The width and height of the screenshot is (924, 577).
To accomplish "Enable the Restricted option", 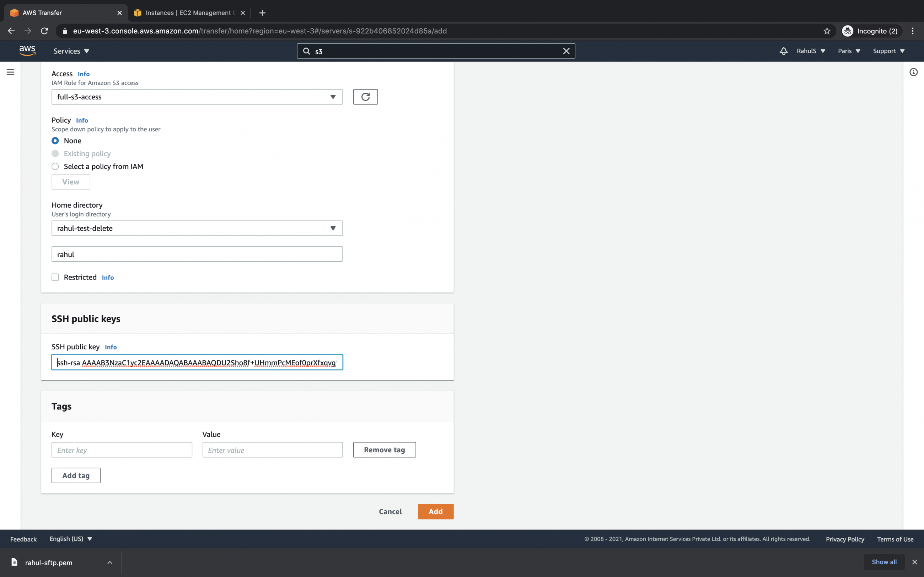I will [55, 277].
